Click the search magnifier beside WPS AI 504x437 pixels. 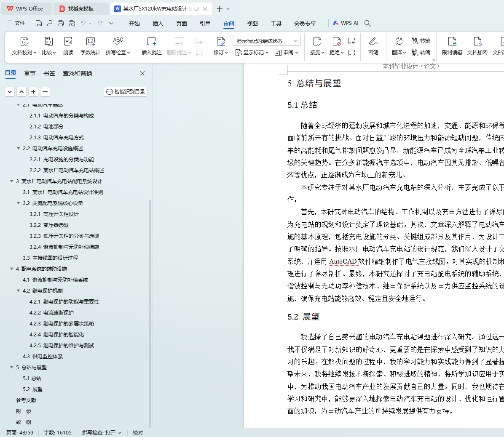pos(367,23)
